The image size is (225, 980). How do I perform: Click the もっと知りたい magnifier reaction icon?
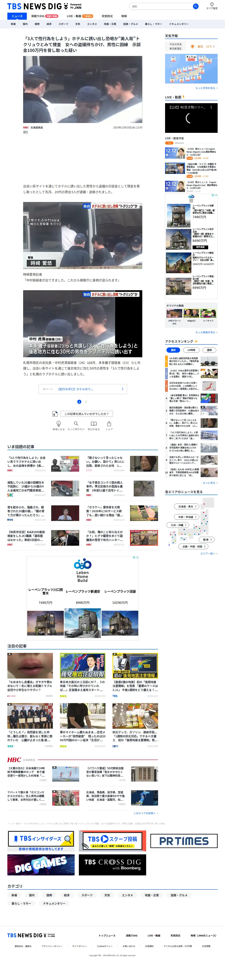click(76, 423)
